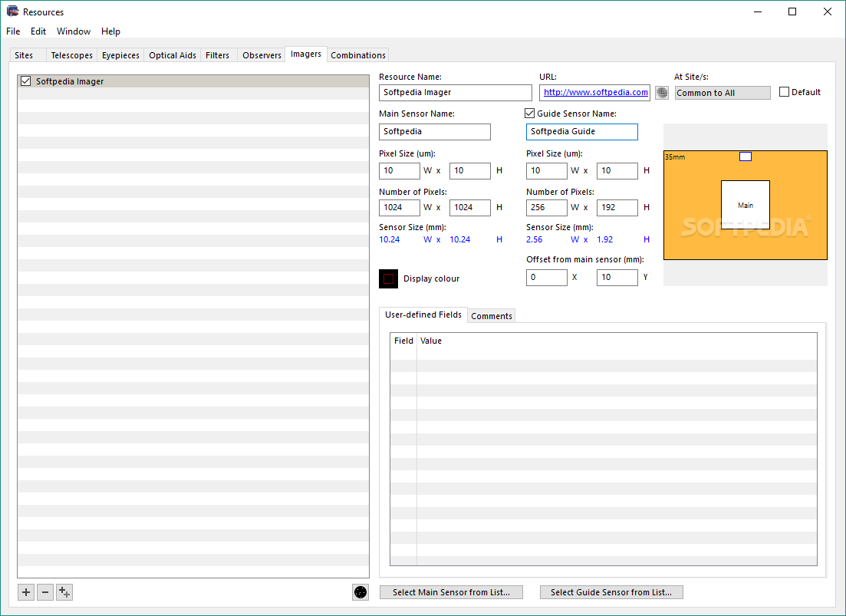Switch to the Eyepieces tab
This screenshot has width=846, height=616.
[121, 55]
